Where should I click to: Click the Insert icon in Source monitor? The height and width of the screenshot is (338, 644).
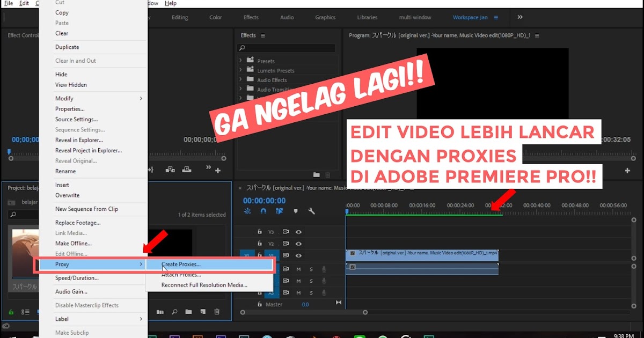[x=170, y=170]
